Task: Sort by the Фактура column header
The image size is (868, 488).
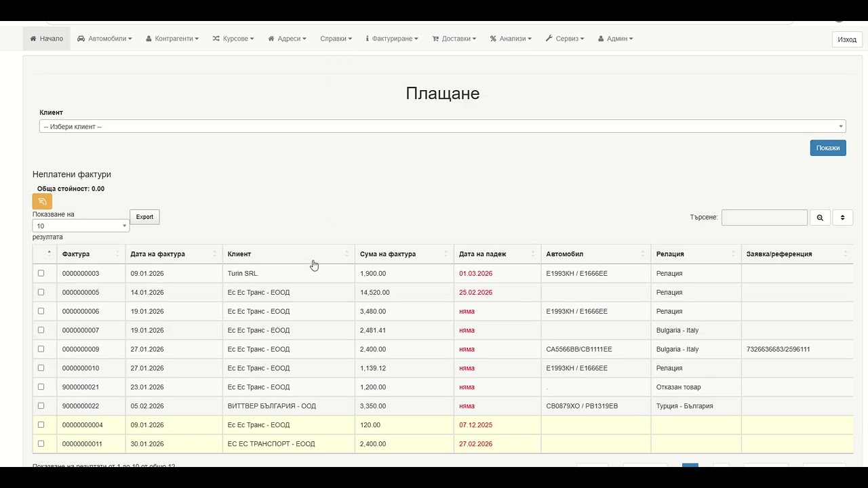Action: coord(91,254)
